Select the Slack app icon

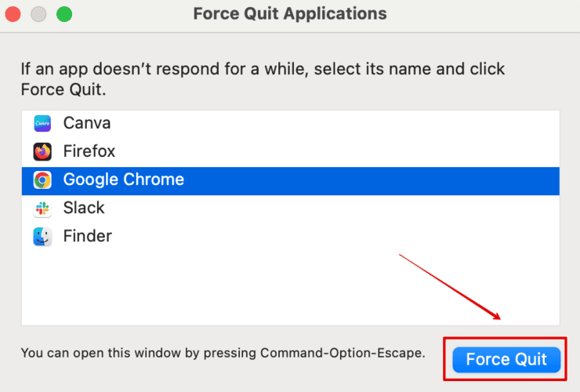pos(42,208)
